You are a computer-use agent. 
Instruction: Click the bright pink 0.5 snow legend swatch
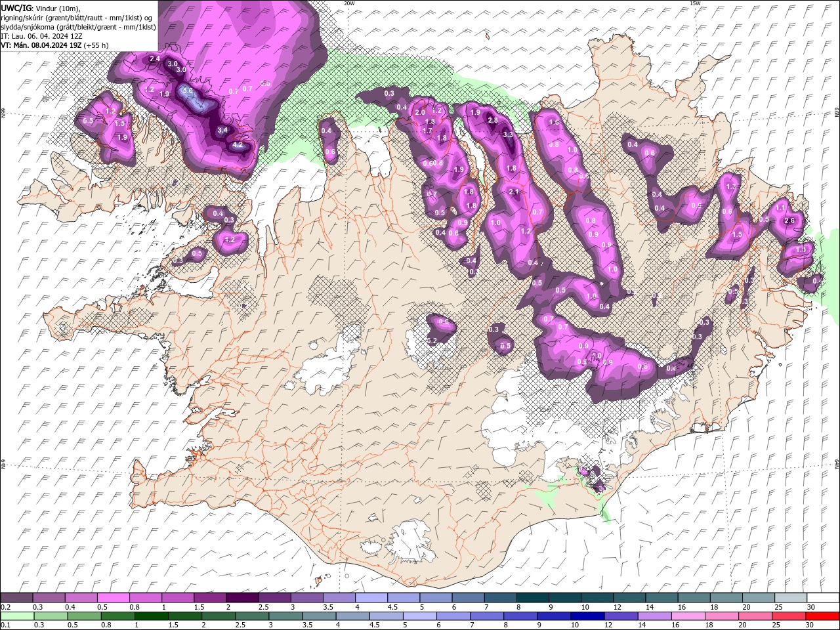click(x=113, y=598)
